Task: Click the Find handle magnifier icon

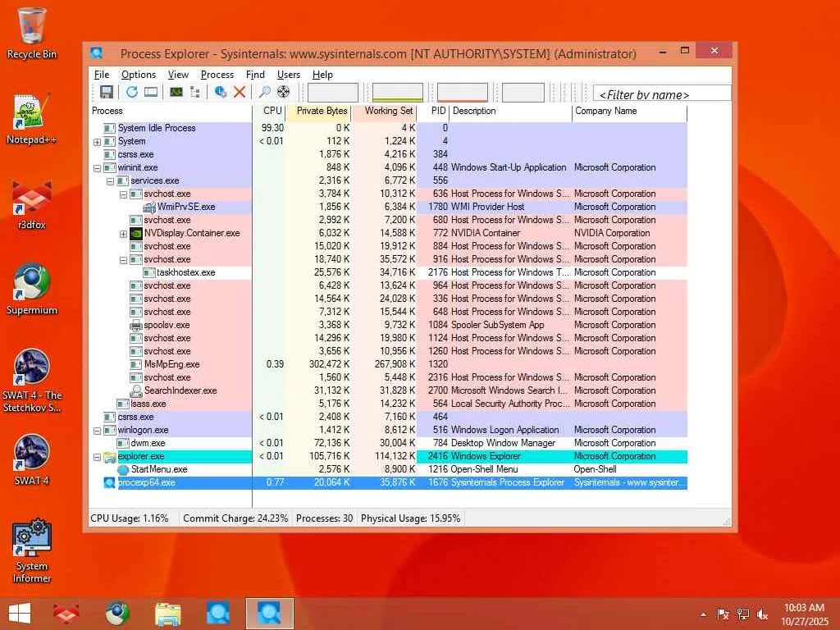Action: 264,92
